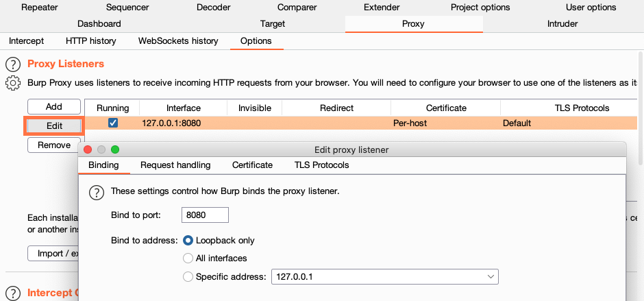This screenshot has height=301, width=644.
Task: Switch to the Dashboard tab
Action: (99, 24)
